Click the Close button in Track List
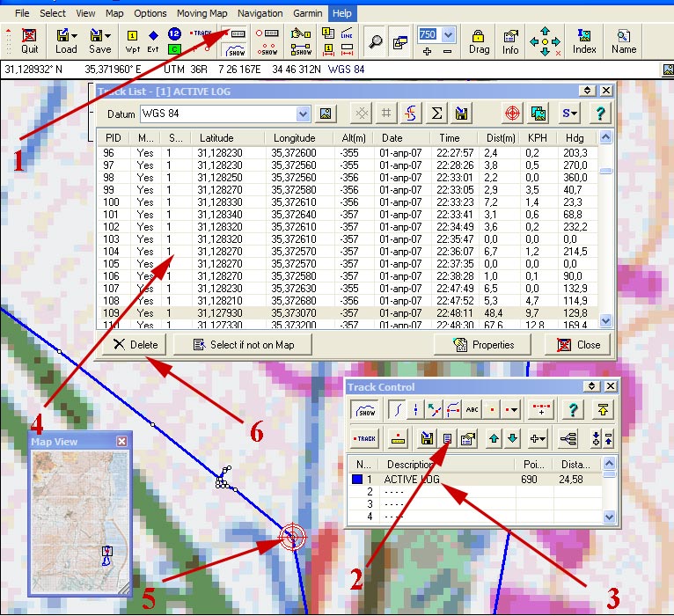The image size is (674, 616). coord(577,345)
